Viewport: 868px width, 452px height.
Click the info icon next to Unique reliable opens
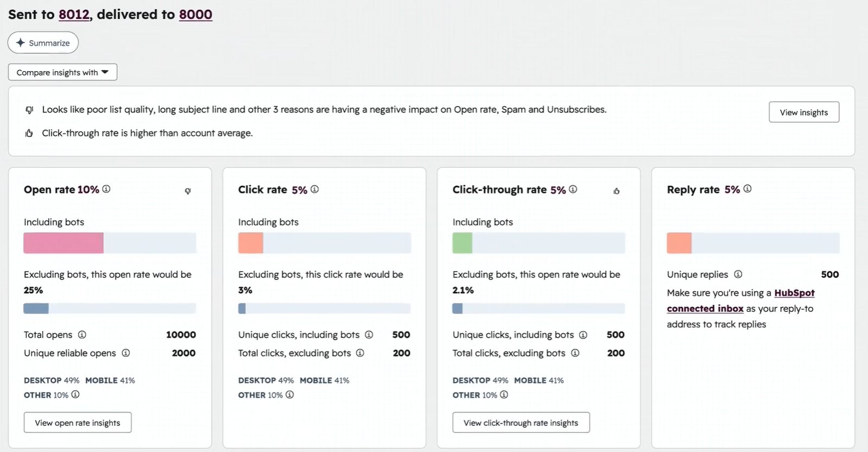126,353
